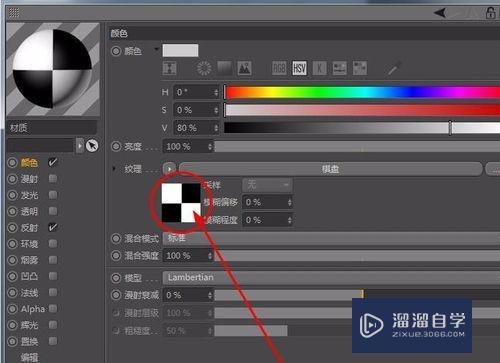Enable the 烟雾 channel checkbox

(53, 260)
